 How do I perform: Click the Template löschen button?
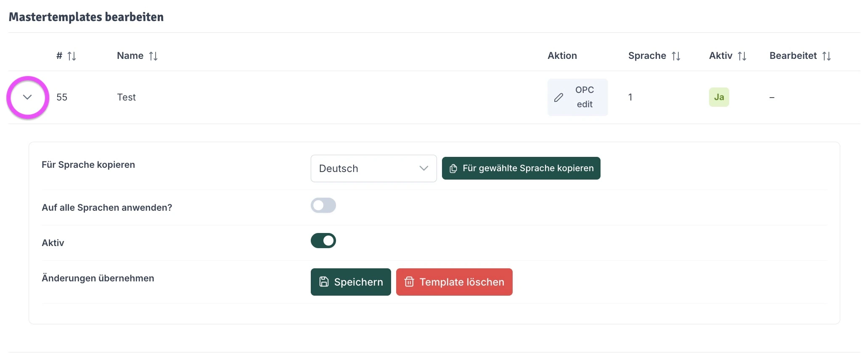tap(455, 282)
